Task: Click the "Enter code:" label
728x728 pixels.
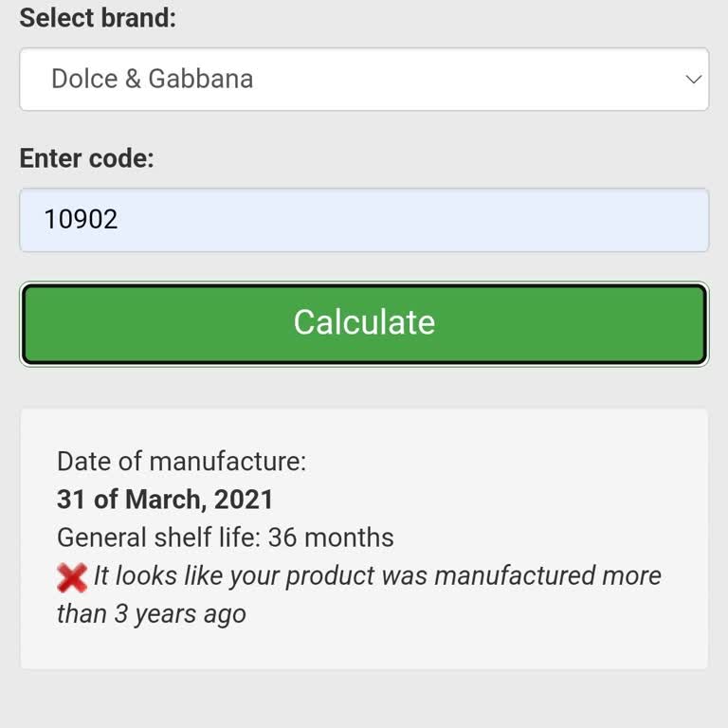Action: click(86, 158)
